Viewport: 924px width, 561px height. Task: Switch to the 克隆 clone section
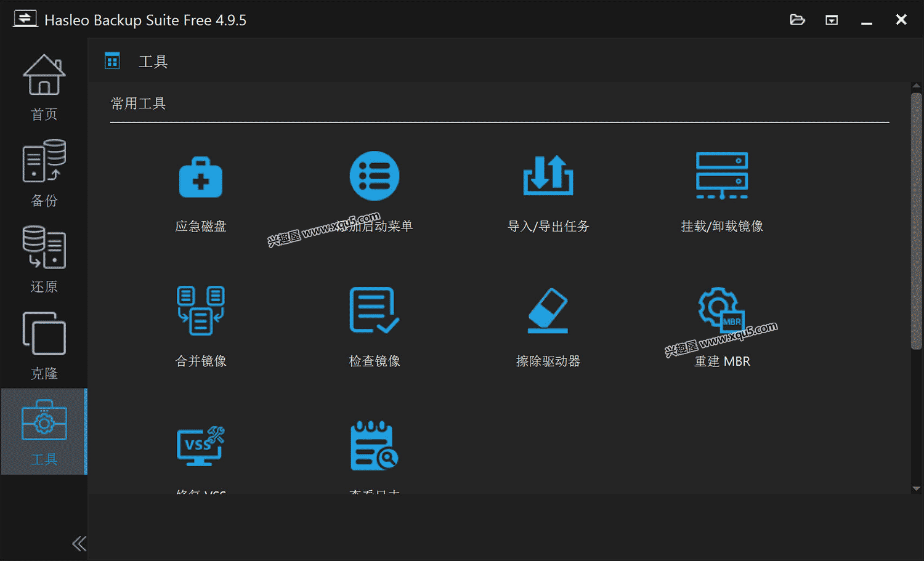[x=44, y=345]
